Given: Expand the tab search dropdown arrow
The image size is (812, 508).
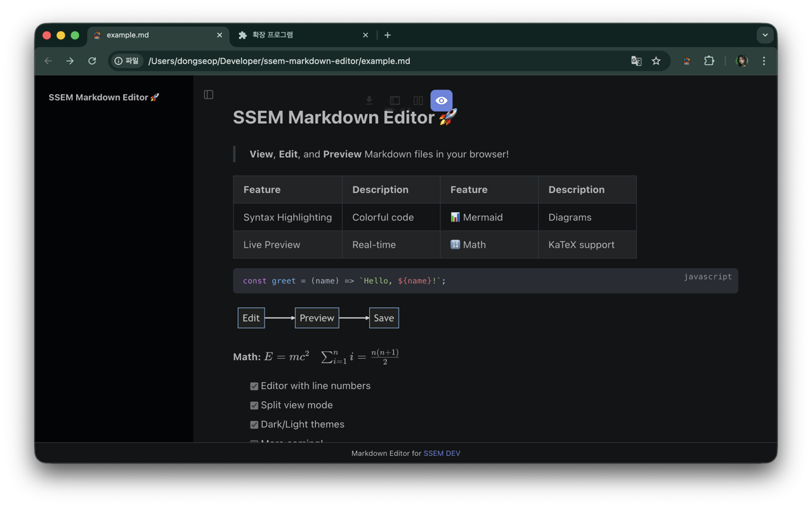Looking at the screenshot, I should pos(765,35).
